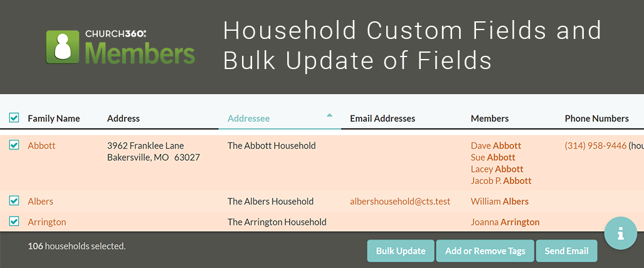Uncheck the Abbott household checkbox
Viewport: 644px width, 268px height.
[14, 145]
